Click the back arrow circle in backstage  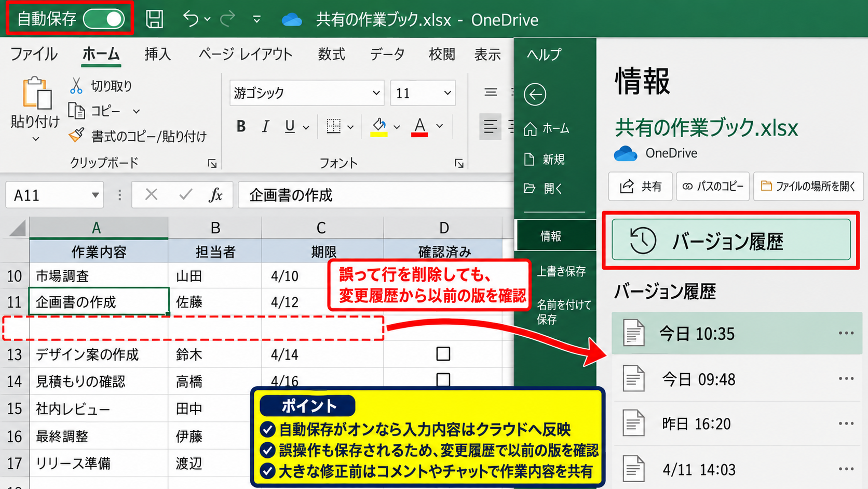pos(535,95)
